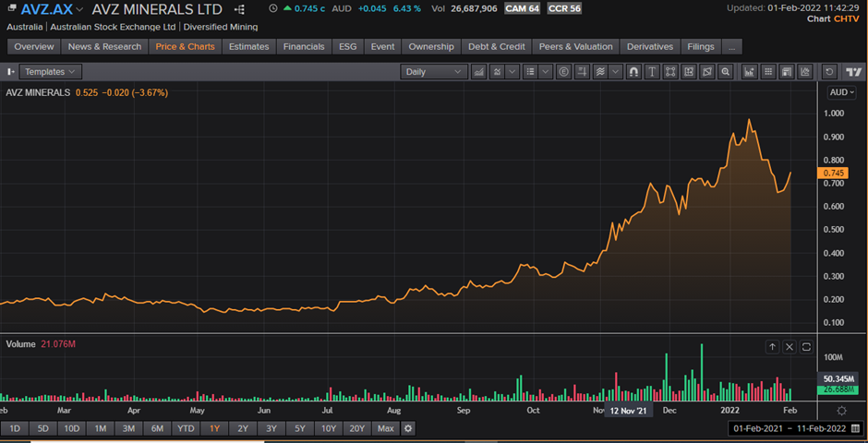Select the 3M time range

click(x=128, y=428)
